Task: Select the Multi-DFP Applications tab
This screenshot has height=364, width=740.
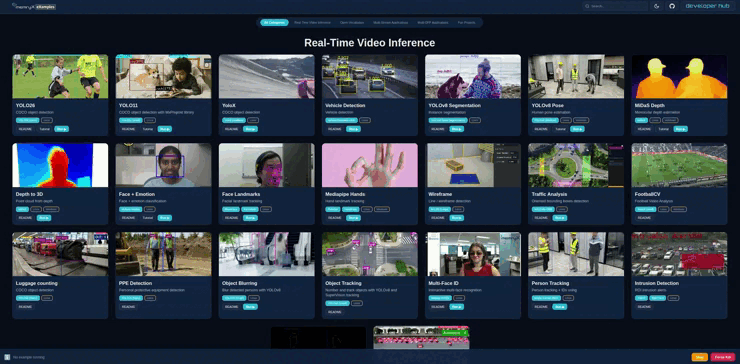Action: 433,22
